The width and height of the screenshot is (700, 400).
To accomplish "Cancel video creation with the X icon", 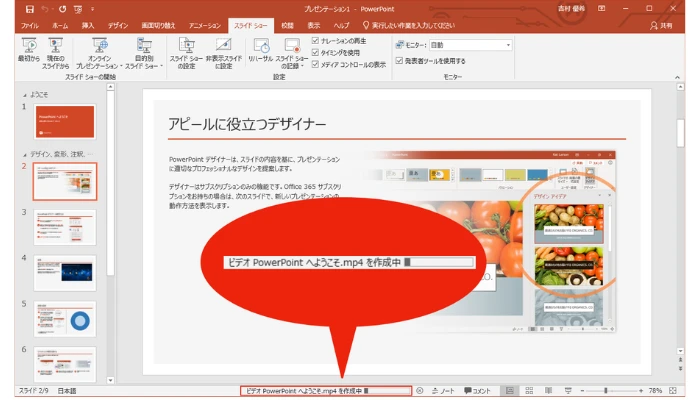I will [x=420, y=391].
